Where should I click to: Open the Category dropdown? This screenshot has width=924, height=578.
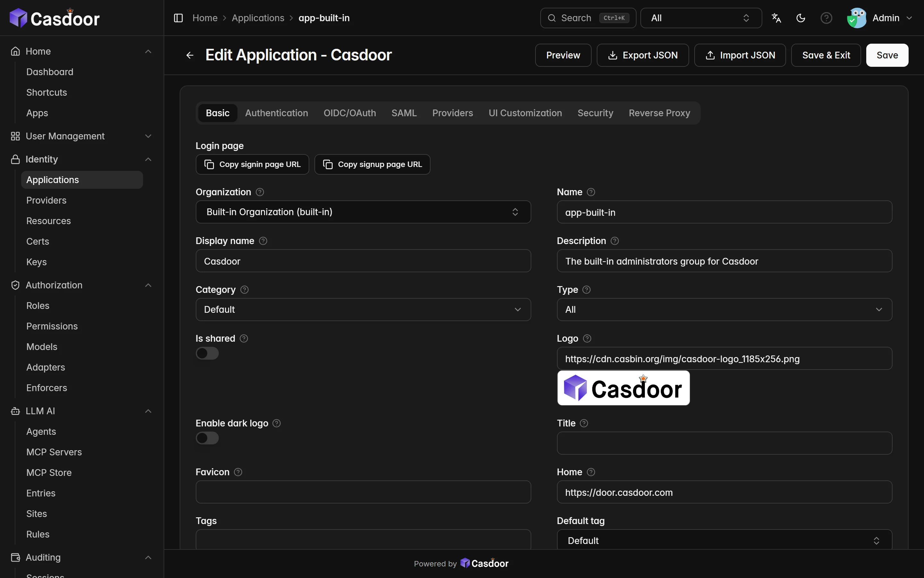363,310
